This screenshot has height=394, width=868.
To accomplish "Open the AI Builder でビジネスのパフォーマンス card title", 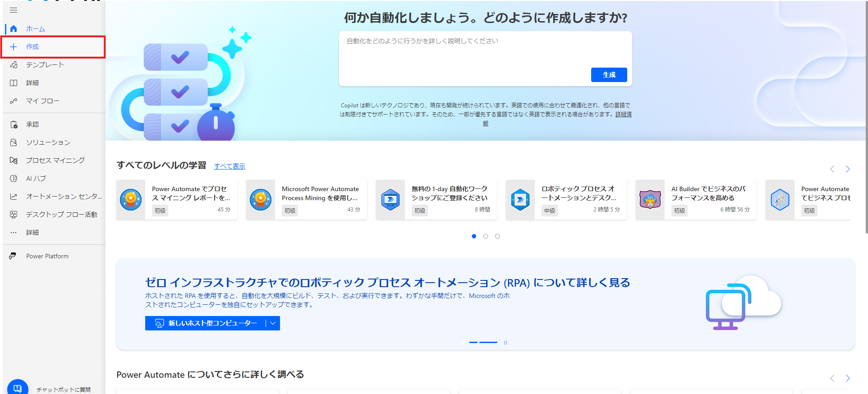I will [x=708, y=193].
